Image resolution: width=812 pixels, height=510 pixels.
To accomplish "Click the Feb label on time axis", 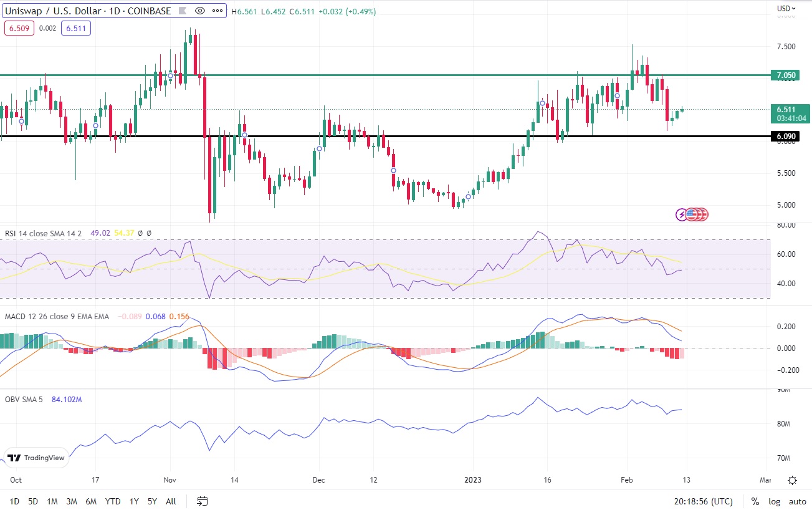I will point(626,480).
